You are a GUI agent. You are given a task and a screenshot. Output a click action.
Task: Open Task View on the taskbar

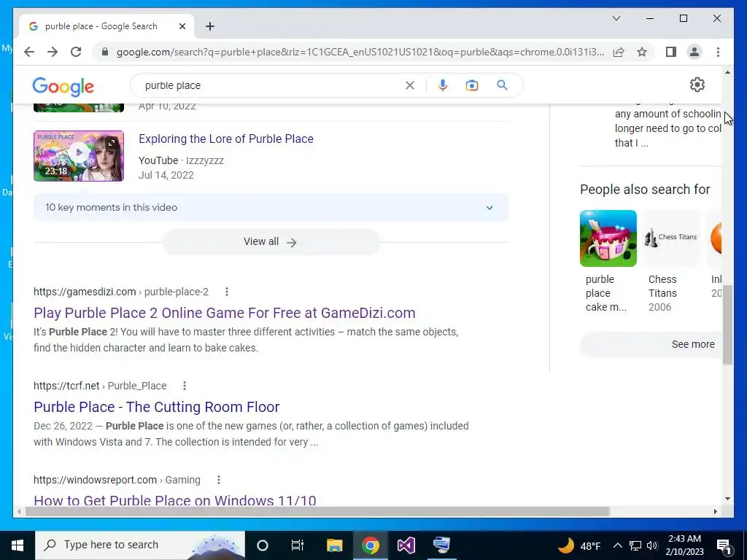(x=298, y=545)
